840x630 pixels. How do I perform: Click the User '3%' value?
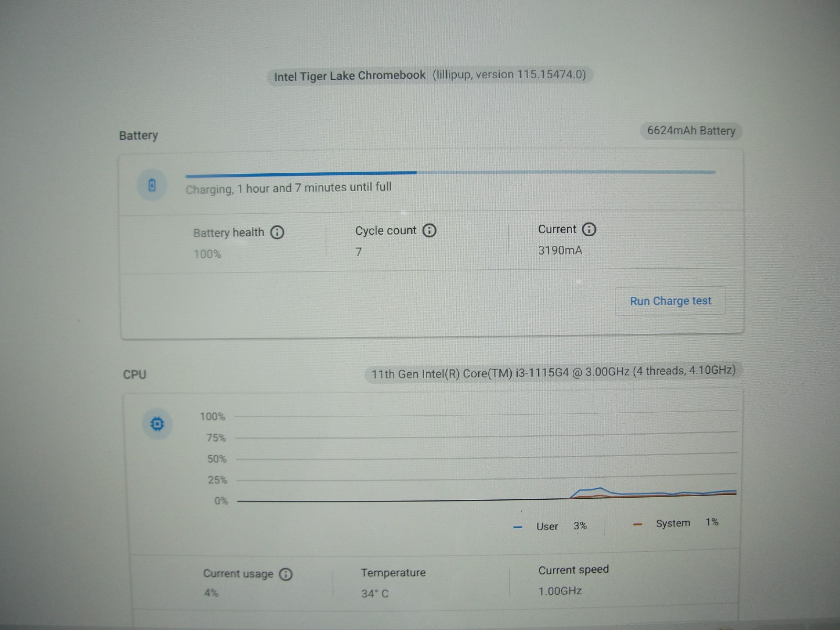tap(580, 526)
